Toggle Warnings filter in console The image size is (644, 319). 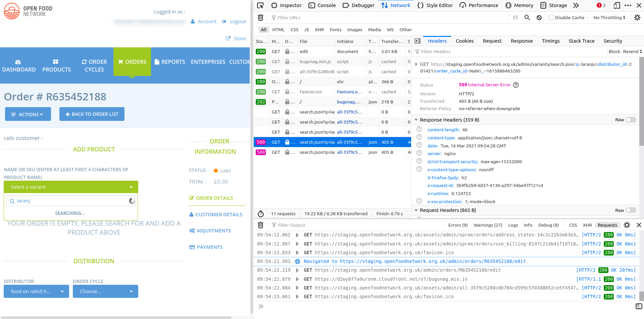pyautogui.click(x=488, y=225)
